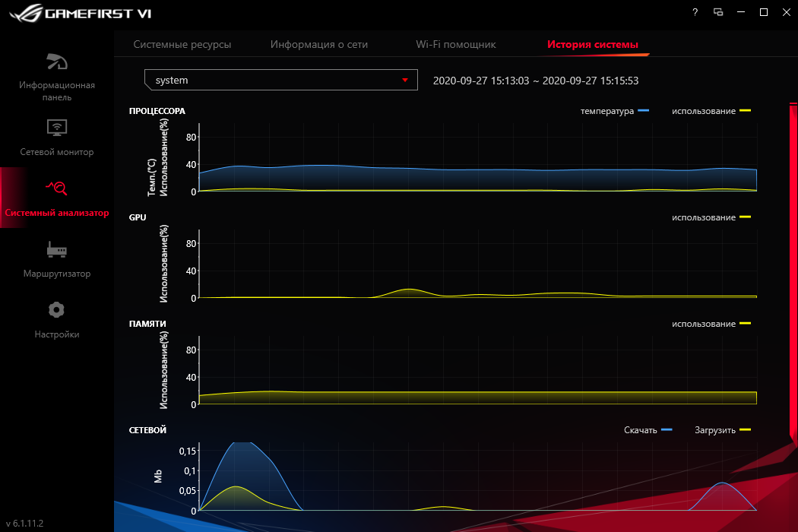Click the ПАМЯТИ chart title
Viewport: 798px width, 532px height.
(x=147, y=324)
